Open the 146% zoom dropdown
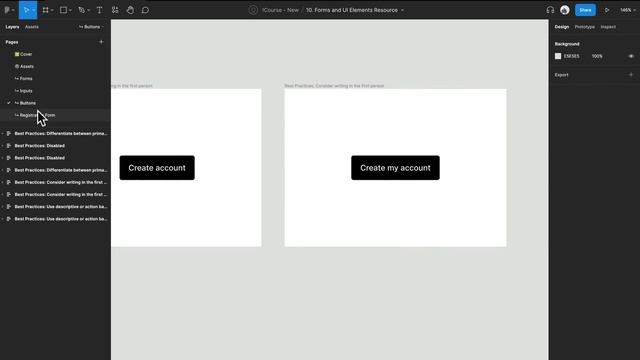This screenshot has height=360, width=640. pos(628,10)
